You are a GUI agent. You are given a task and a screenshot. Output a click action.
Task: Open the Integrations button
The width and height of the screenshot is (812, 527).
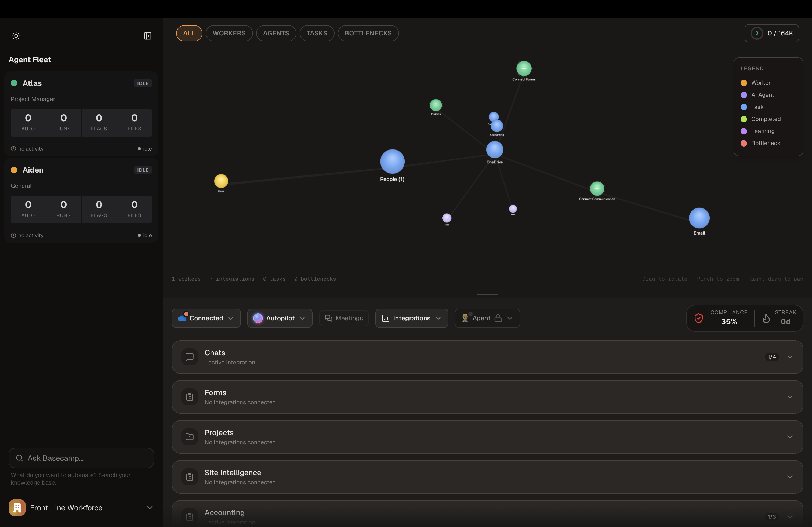tap(411, 318)
